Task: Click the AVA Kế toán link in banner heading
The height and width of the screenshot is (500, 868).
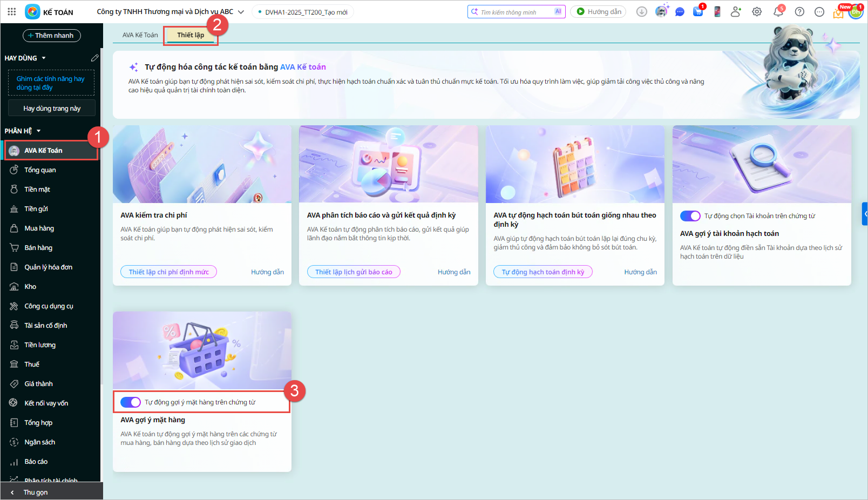Action: pos(303,67)
